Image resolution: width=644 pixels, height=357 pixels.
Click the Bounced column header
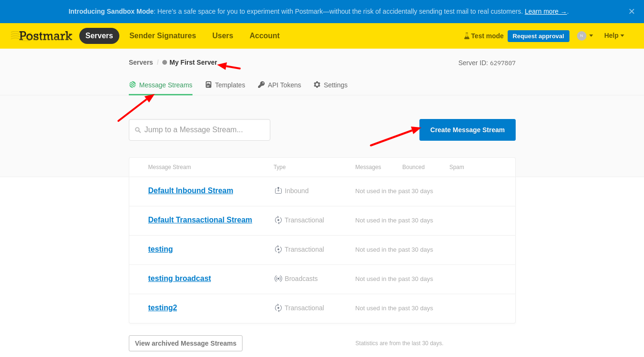click(413, 167)
